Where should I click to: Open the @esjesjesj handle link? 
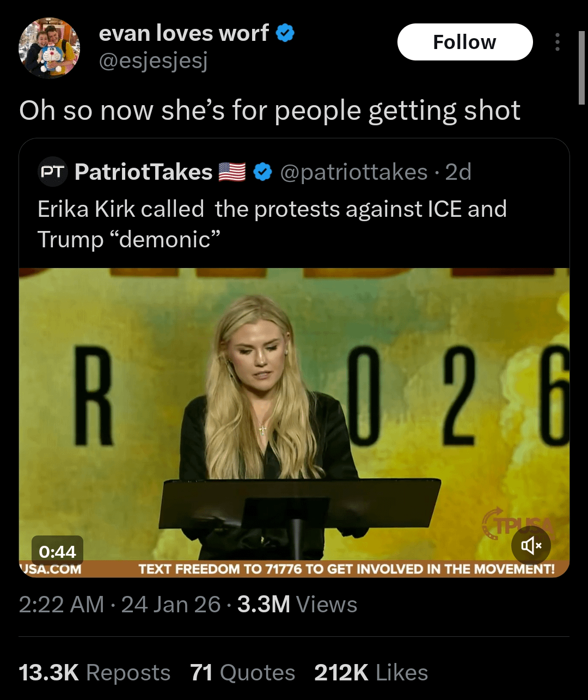(x=153, y=62)
